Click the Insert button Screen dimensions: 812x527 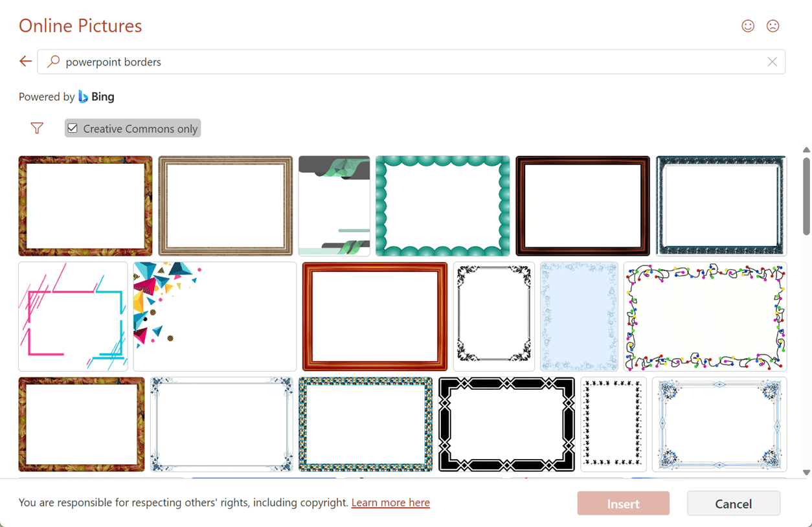click(623, 503)
